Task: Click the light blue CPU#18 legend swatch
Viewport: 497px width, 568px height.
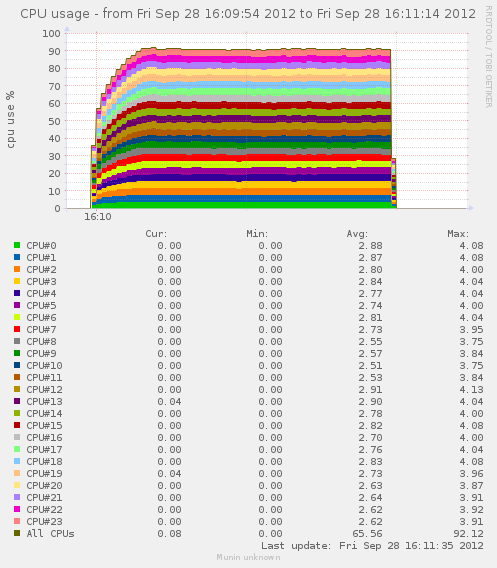Action: pos(17,461)
